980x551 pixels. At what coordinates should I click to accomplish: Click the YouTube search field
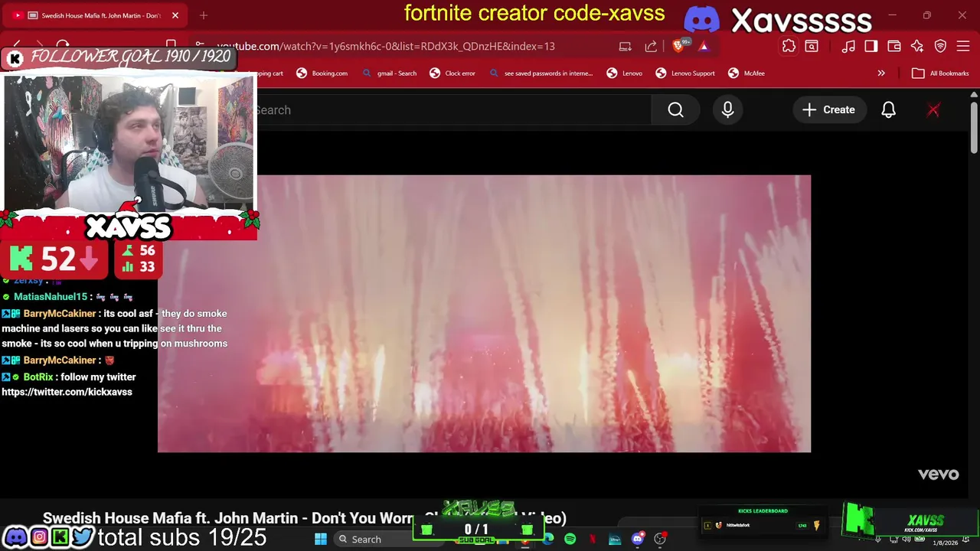point(452,110)
